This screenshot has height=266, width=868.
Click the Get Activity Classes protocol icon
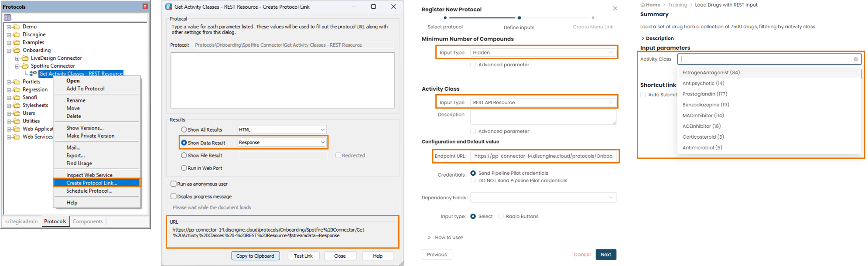(34, 74)
